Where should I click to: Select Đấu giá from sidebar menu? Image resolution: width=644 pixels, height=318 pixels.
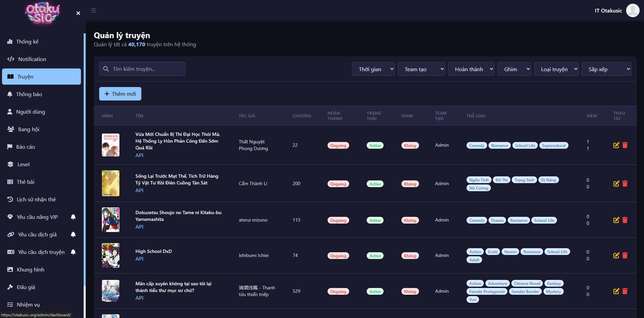[x=26, y=287]
